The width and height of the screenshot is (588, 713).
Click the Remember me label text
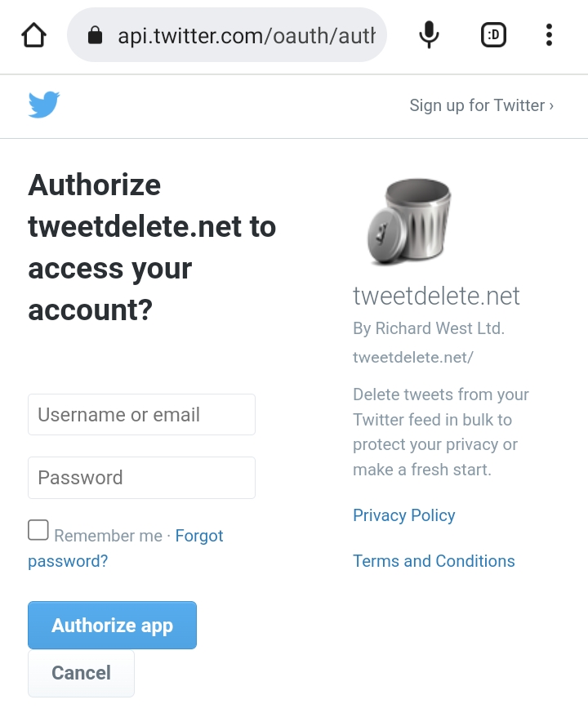click(x=109, y=536)
